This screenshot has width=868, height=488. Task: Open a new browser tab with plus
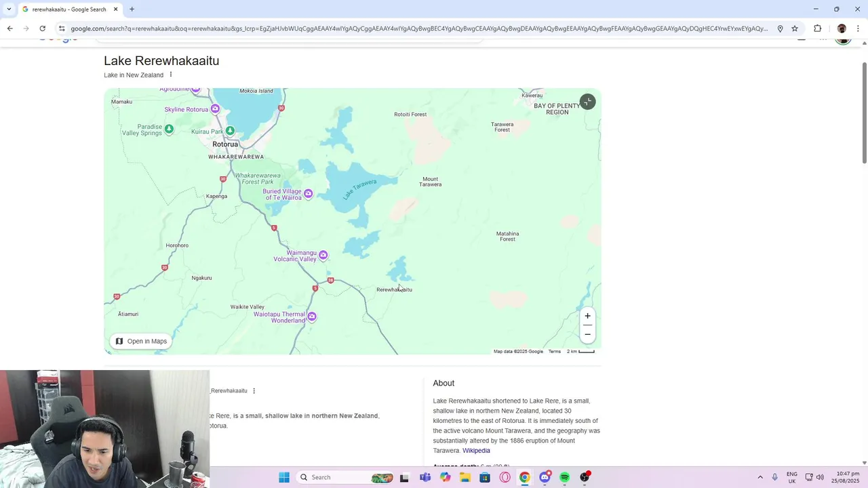tap(132, 9)
